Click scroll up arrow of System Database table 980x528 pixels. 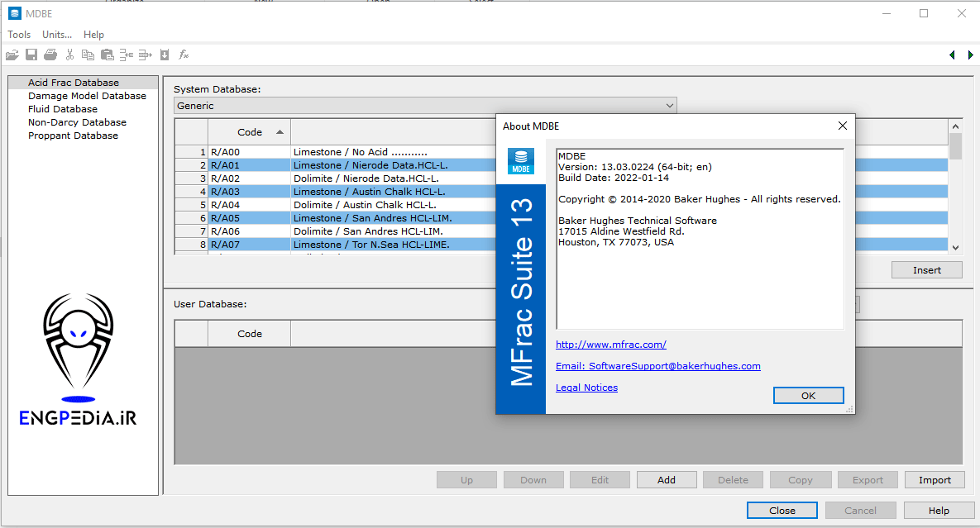click(955, 126)
